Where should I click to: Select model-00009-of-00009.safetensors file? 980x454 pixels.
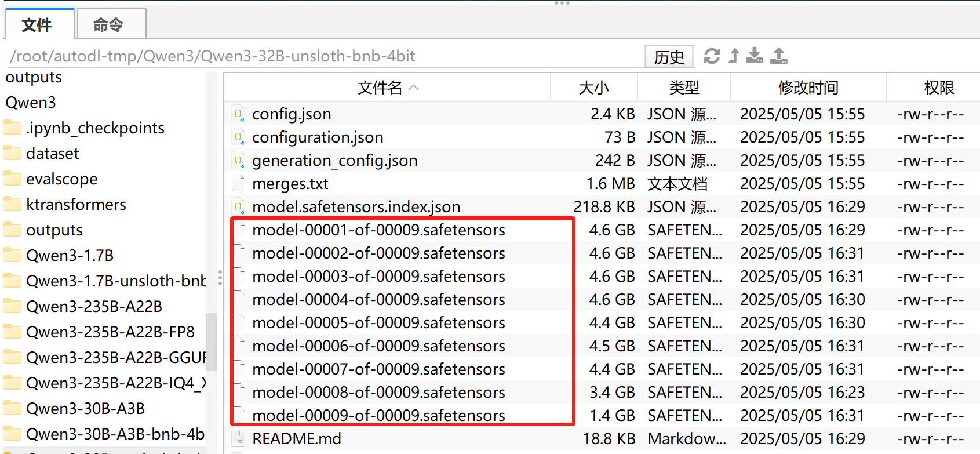point(378,416)
